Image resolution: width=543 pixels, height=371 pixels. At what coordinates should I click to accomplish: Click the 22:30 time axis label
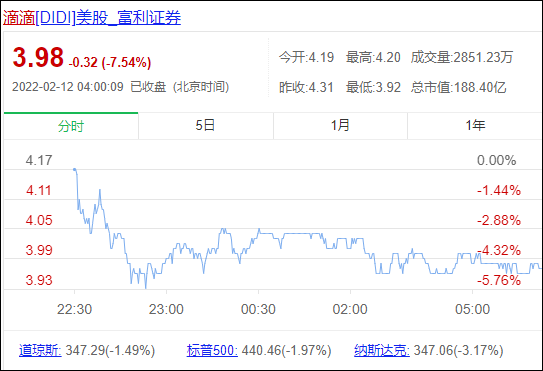tap(74, 309)
